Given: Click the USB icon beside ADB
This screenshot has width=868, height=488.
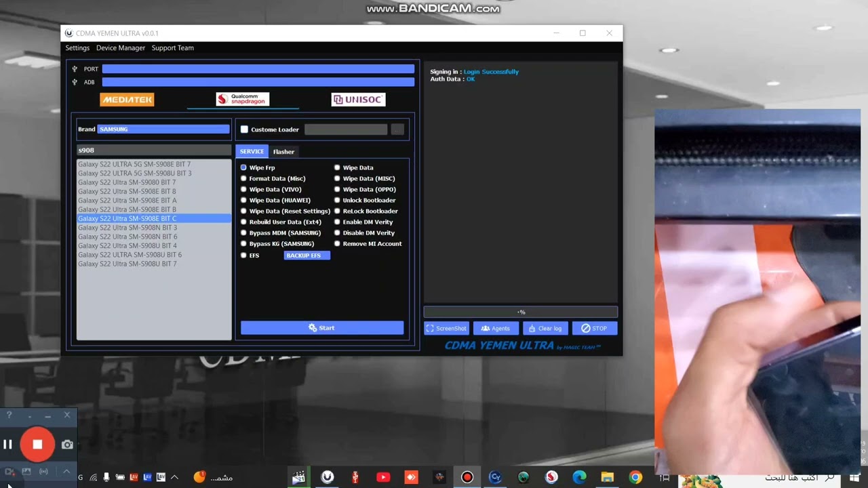Looking at the screenshot, I should [x=75, y=82].
